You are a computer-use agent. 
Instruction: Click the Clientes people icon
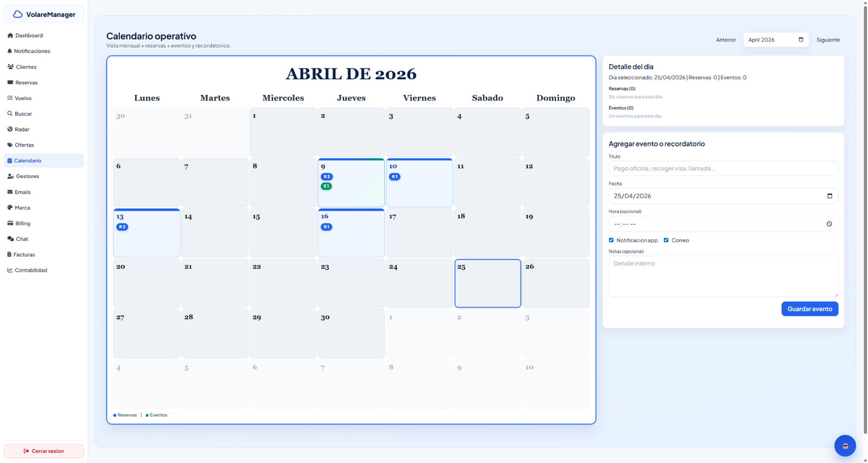pos(10,67)
